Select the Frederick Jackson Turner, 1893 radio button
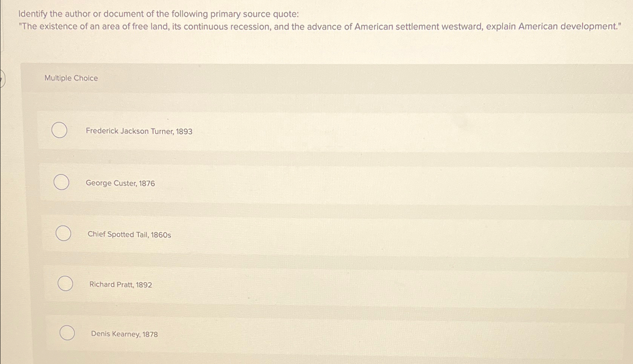This screenshot has height=364, width=633. 60,130
